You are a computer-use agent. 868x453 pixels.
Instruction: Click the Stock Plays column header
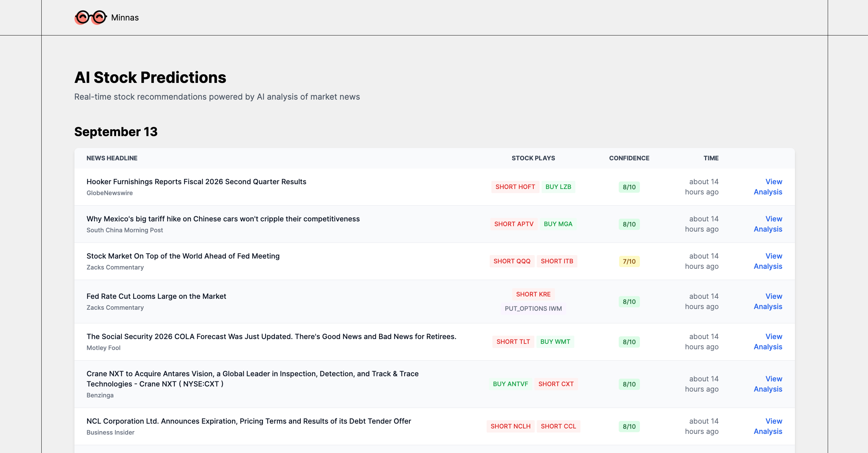pos(533,158)
